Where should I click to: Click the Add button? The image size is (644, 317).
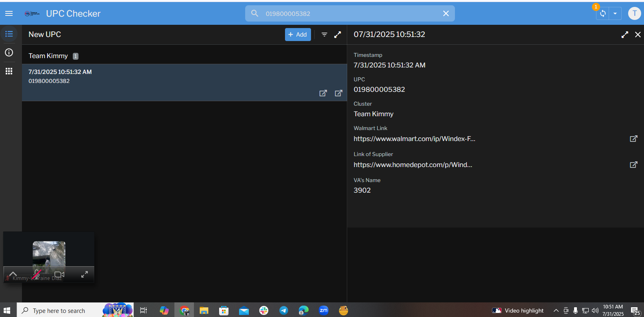tap(298, 35)
